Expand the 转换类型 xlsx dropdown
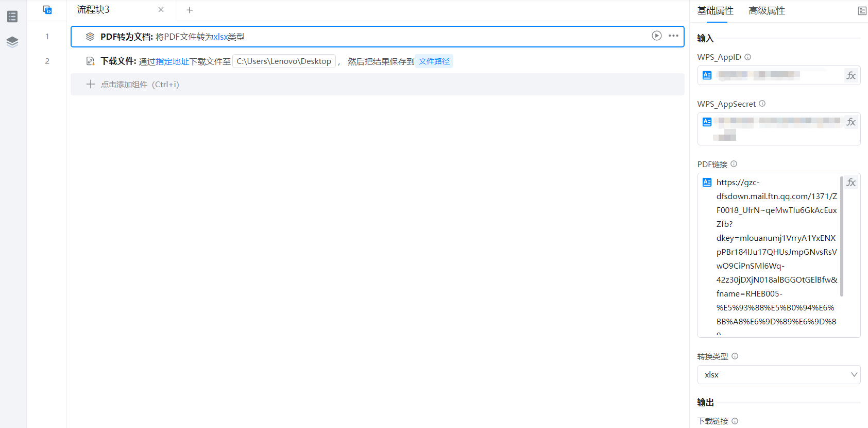The image size is (868, 428). click(778, 375)
